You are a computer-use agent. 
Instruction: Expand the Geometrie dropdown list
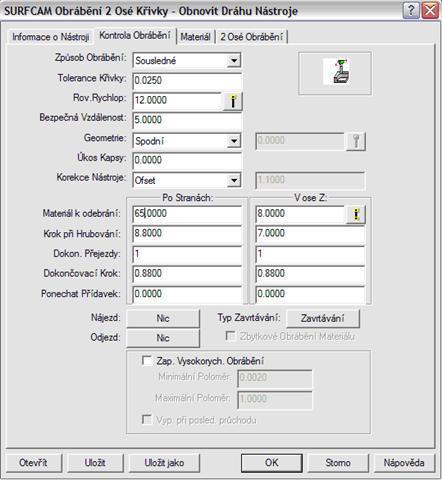pyautogui.click(x=234, y=141)
